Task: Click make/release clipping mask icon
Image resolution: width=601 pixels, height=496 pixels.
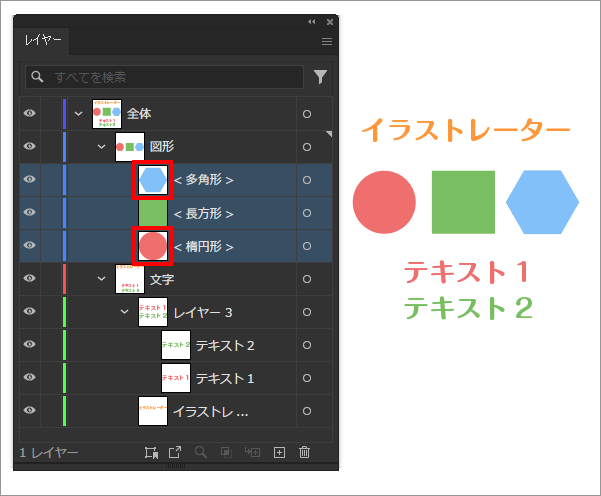Action: [x=226, y=453]
